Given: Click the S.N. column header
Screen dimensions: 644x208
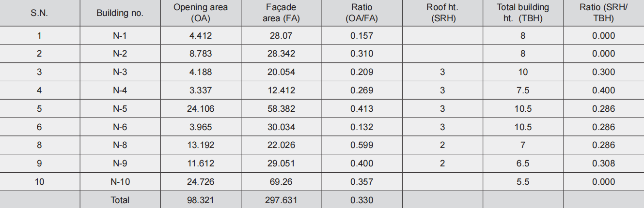Looking at the screenshot, I should pyautogui.click(x=39, y=13).
